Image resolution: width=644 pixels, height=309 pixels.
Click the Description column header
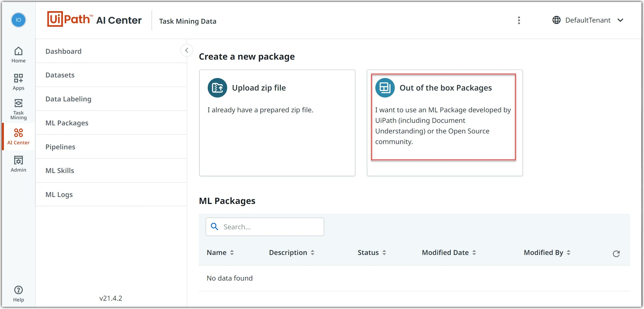288,253
